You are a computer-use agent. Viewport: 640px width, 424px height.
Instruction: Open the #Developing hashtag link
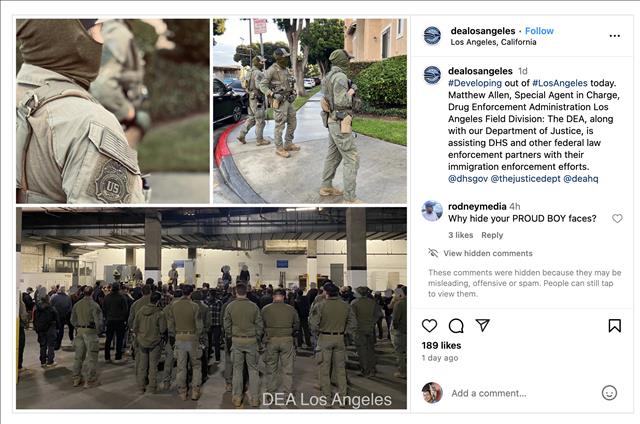[475, 83]
